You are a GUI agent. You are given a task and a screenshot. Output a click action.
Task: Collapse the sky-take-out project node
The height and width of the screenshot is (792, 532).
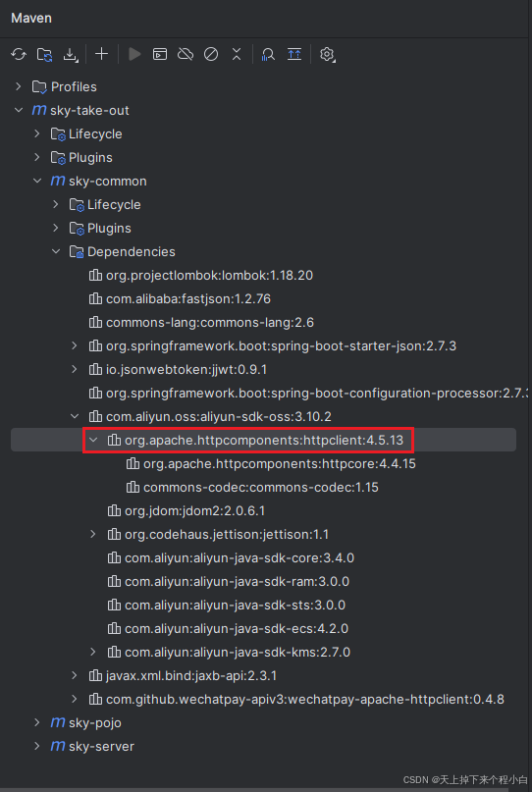point(19,110)
